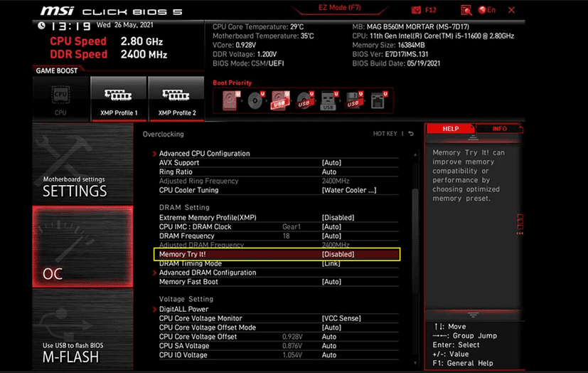
Task: Click the BIOS Ver: E7D17IMS.131 text
Action: coord(390,54)
